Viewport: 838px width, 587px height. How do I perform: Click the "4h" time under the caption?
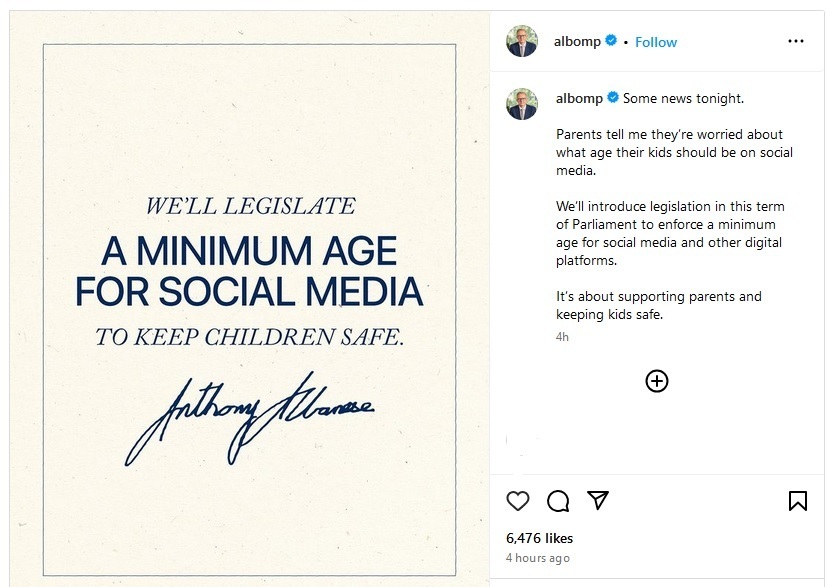562,337
